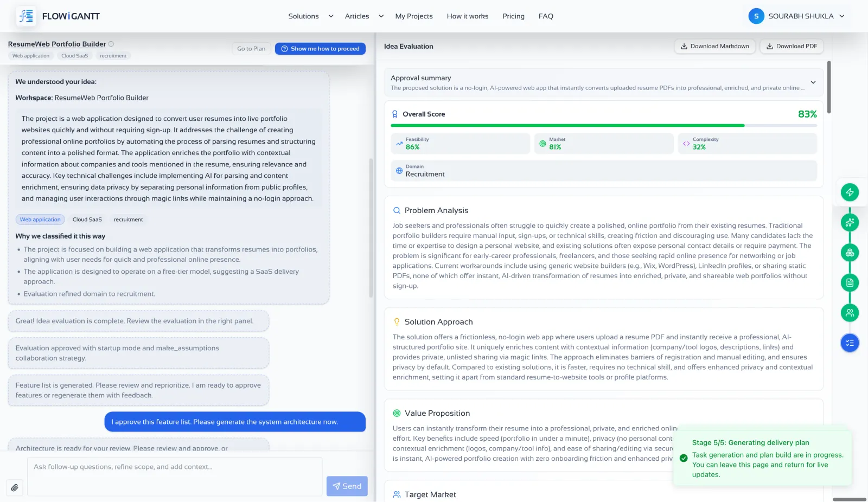Image resolution: width=868 pixels, height=502 pixels.
Task: Click the Overall Score award icon
Action: (x=395, y=114)
